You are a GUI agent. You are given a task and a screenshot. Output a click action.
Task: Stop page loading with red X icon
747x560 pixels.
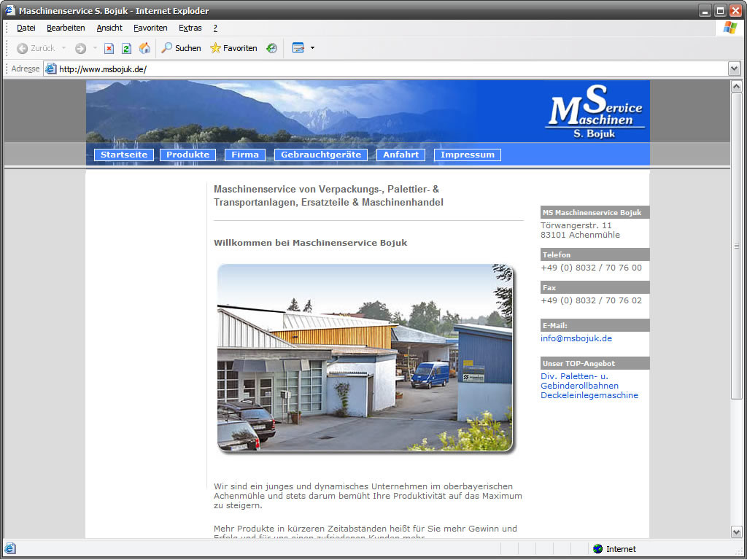click(x=109, y=48)
